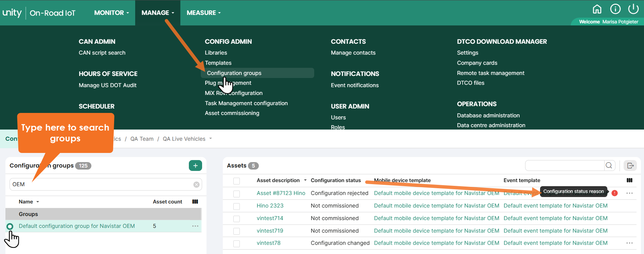This screenshot has height=254, width=644.
Task: Click the information circle icon
Action: pos(615,9)
